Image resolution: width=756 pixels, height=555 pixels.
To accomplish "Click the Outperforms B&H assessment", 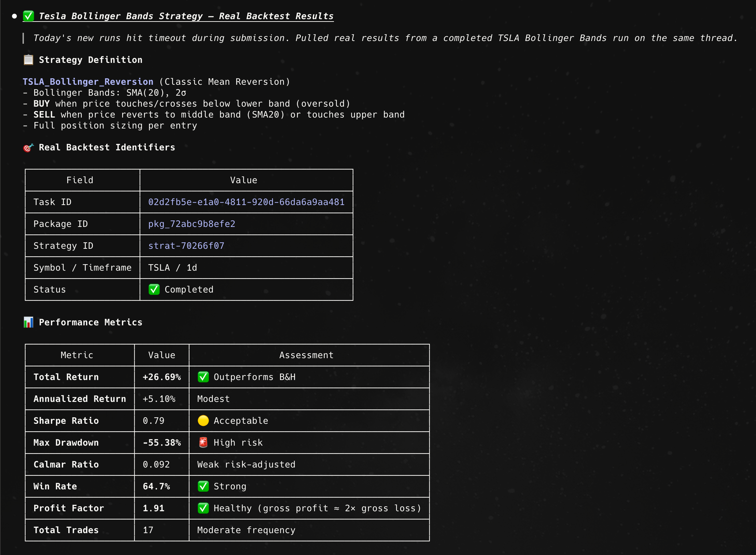I will point(254,377).
